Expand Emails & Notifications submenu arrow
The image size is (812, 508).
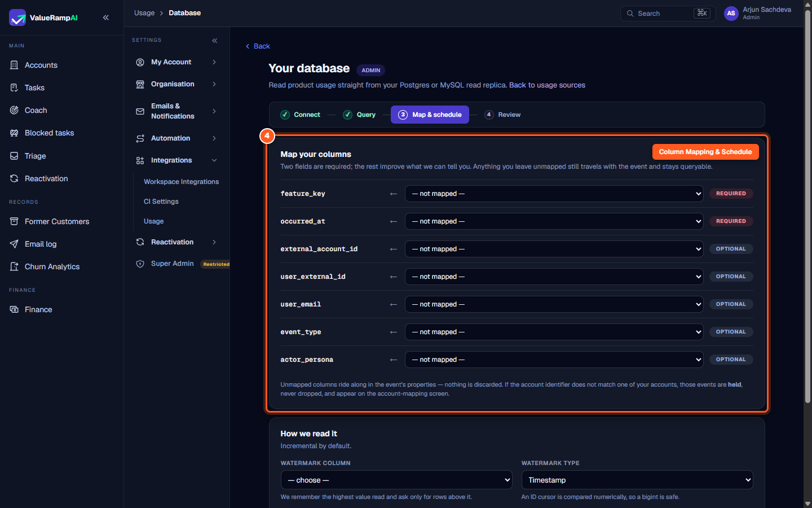click(214, 111)
